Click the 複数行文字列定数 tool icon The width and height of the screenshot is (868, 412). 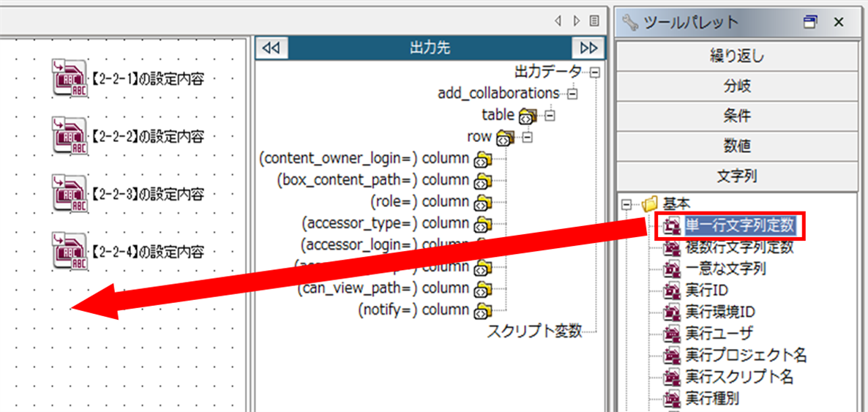coord(672,247)
